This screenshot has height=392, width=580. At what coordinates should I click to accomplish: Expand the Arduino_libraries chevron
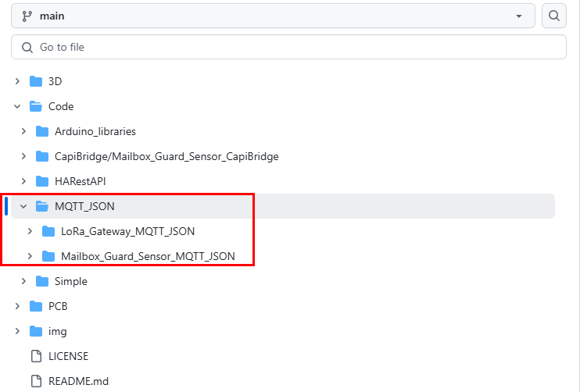[x=23, y=131]
